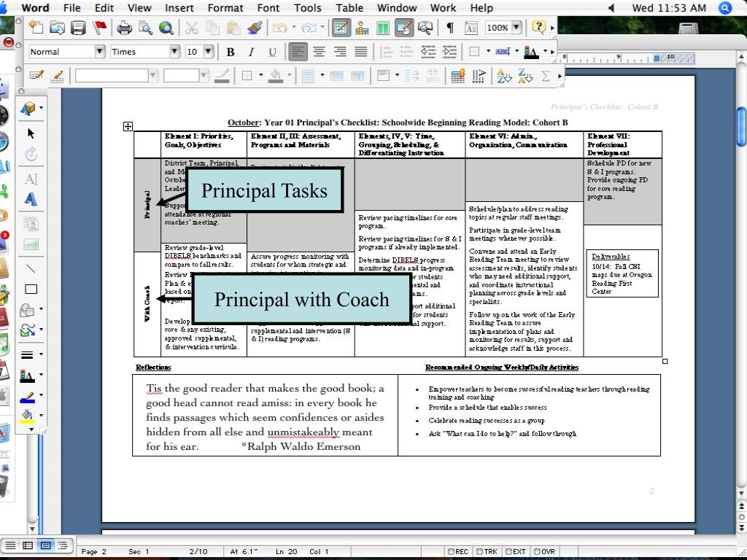
Task: Open the Times font dropdown
Action: (x=175, y=52)
